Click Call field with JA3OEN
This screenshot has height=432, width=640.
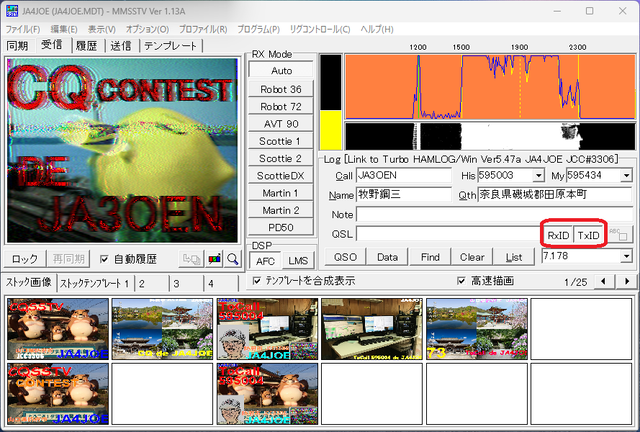(404, 176)
